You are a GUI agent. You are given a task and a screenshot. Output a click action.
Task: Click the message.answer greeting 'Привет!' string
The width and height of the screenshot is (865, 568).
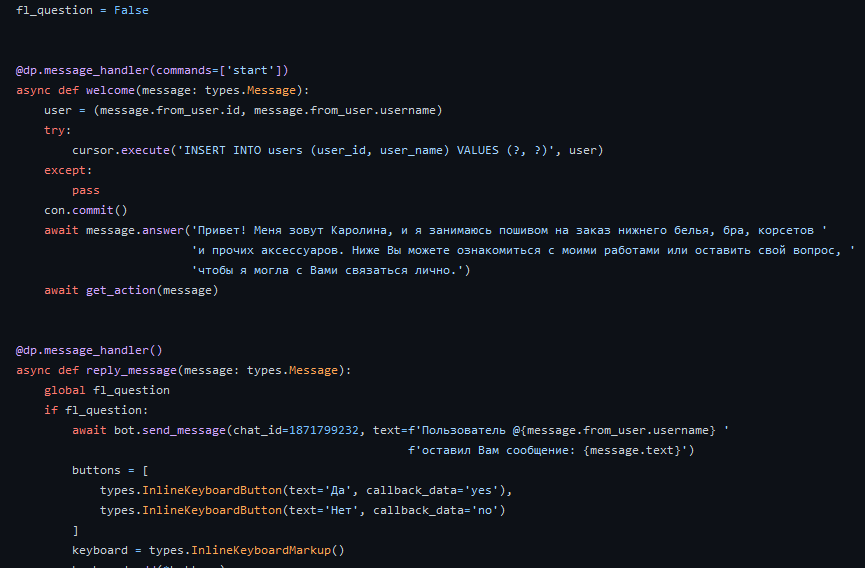coord(509,231)
